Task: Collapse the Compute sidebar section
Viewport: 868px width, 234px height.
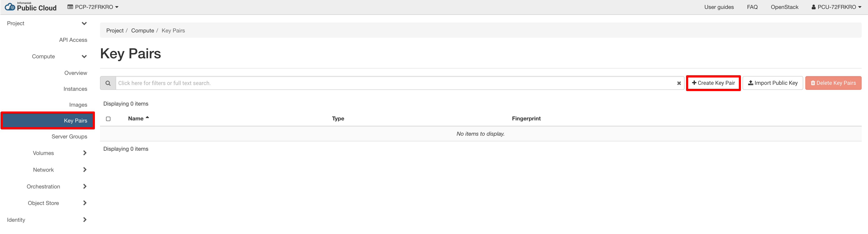Action: [60, 56]
